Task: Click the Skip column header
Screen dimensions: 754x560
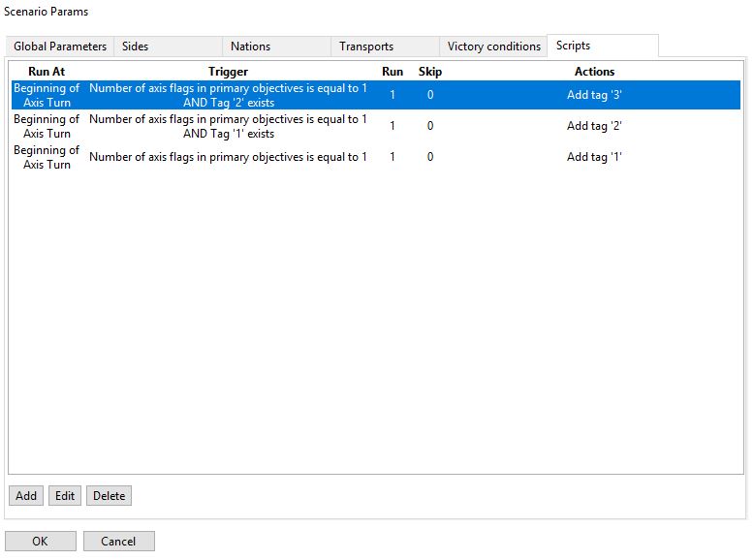Action: pyautogui.click(x=430, y=72)
